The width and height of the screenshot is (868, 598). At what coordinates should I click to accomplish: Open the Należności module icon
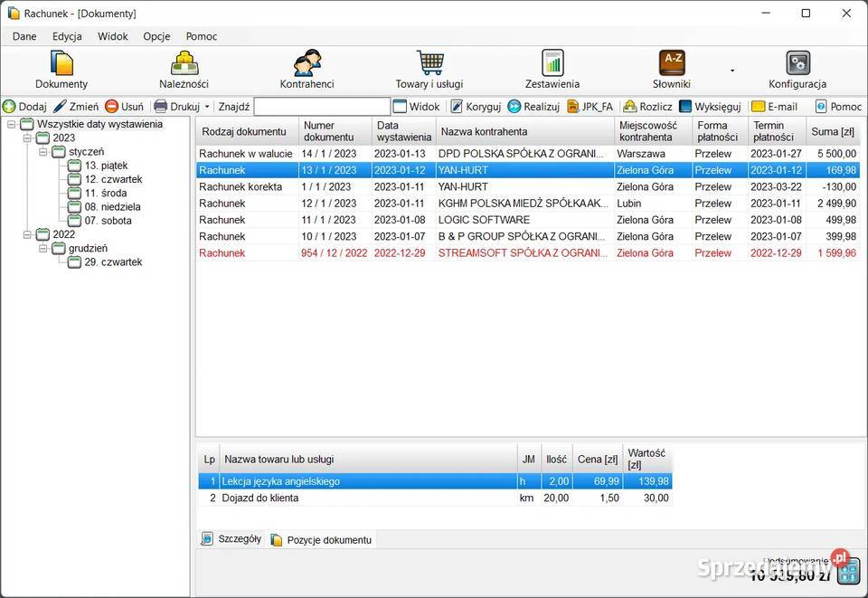click(x=184, y=63)
